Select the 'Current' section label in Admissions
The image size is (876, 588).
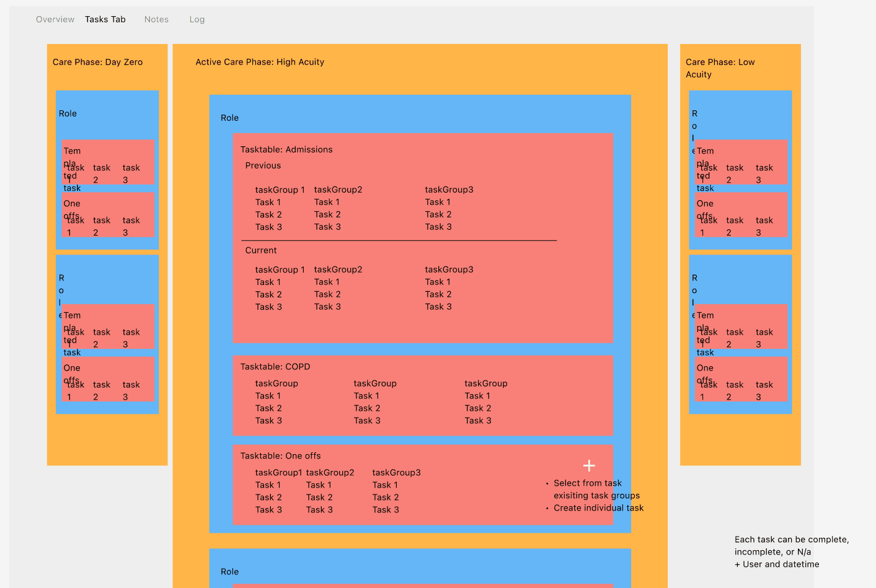point(261,250)
